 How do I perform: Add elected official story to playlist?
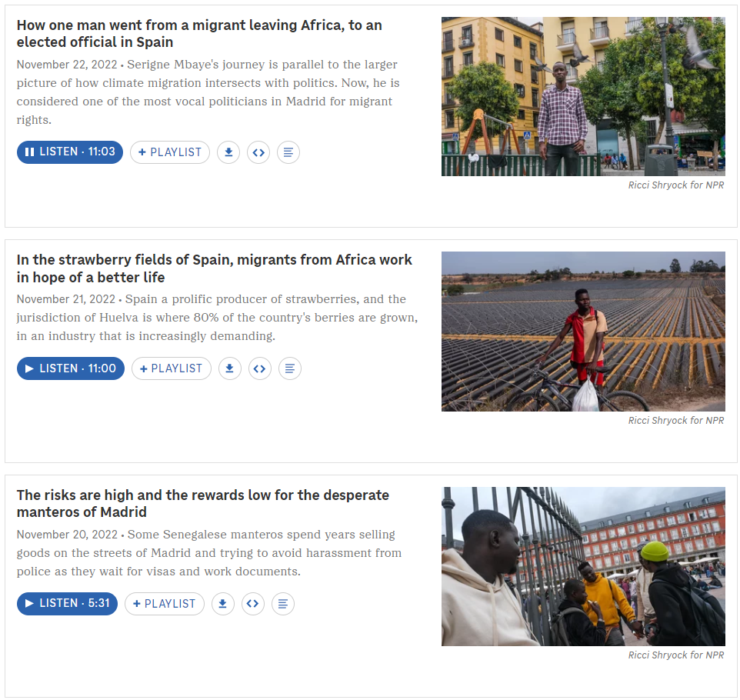(x=170, y=152)
